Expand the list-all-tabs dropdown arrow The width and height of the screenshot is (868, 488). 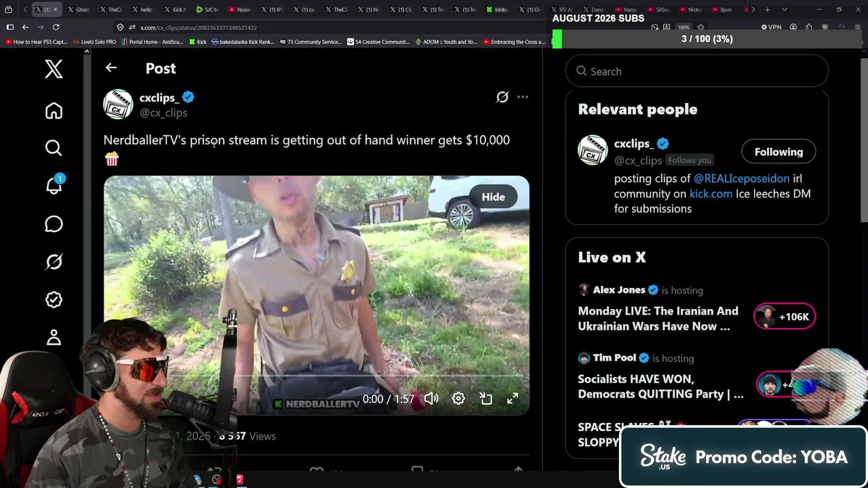(x=785, y=9)
